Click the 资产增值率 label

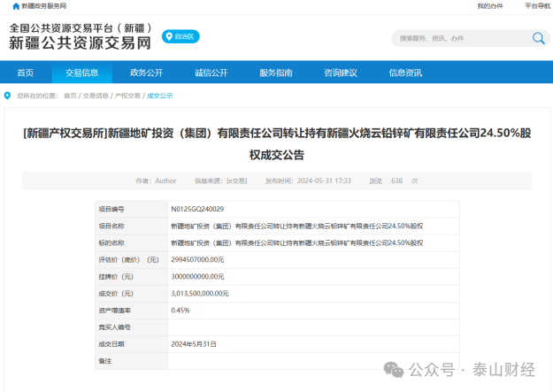click(x=115, y=311)
